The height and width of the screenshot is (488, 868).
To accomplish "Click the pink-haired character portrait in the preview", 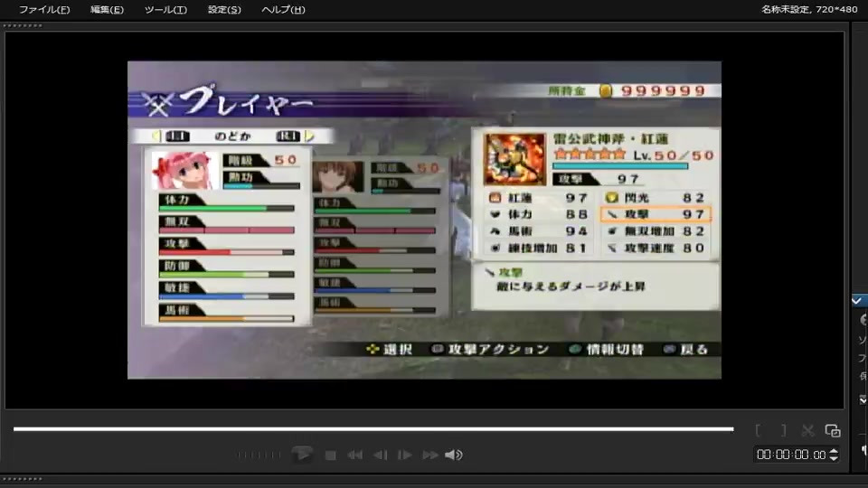I will click(184, 171).
